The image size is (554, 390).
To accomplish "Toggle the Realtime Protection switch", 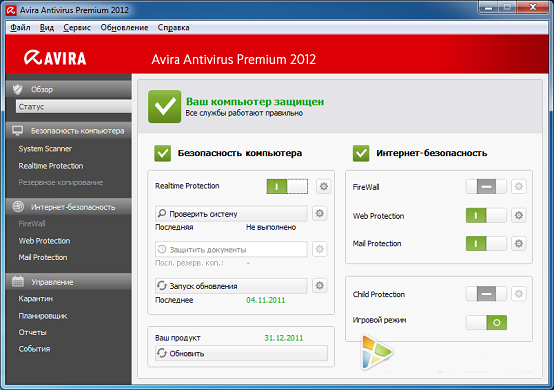I will coord(287,186).
